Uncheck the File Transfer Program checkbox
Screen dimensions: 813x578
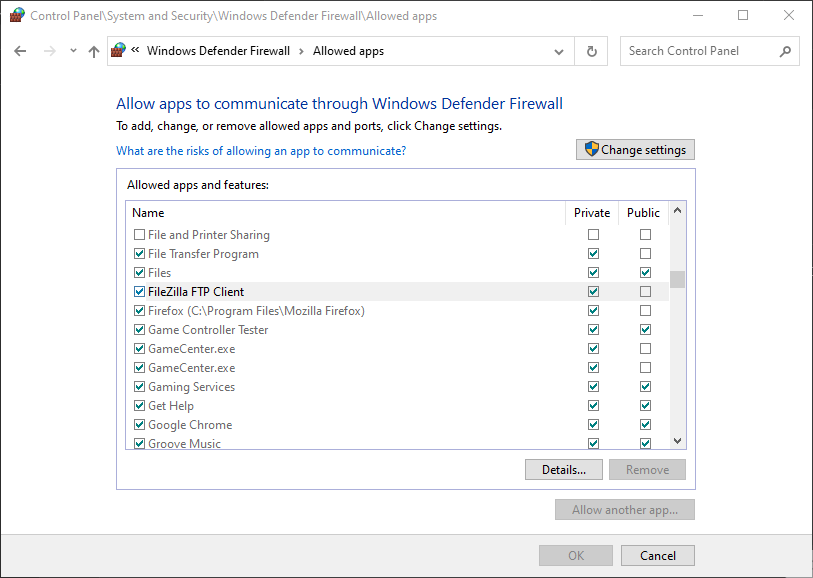pyautogui.click(x=139, y=253)
